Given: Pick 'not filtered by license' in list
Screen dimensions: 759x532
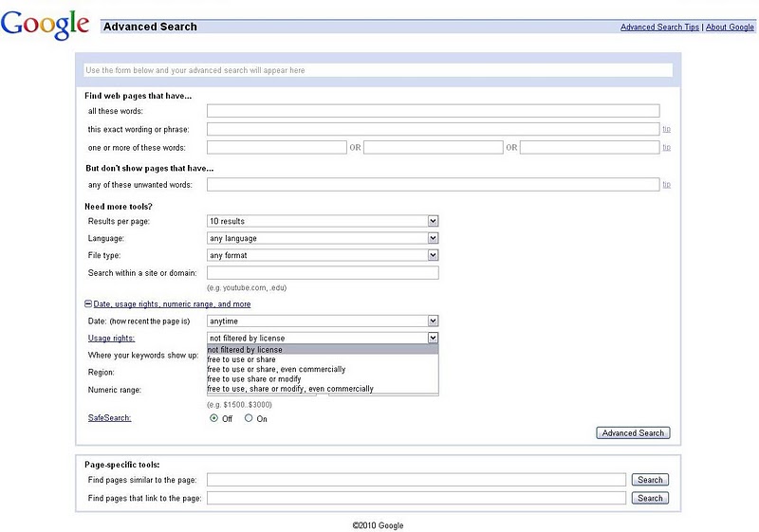Looking at the screenshot, I should click(x=245, y=350).
